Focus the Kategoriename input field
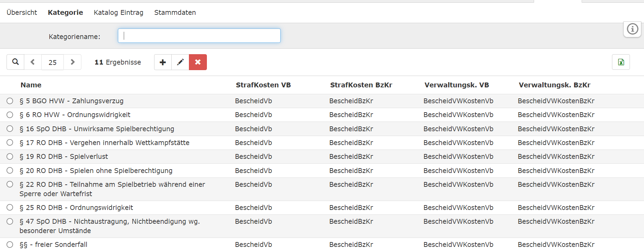644x250 pixels. (199, 36)
